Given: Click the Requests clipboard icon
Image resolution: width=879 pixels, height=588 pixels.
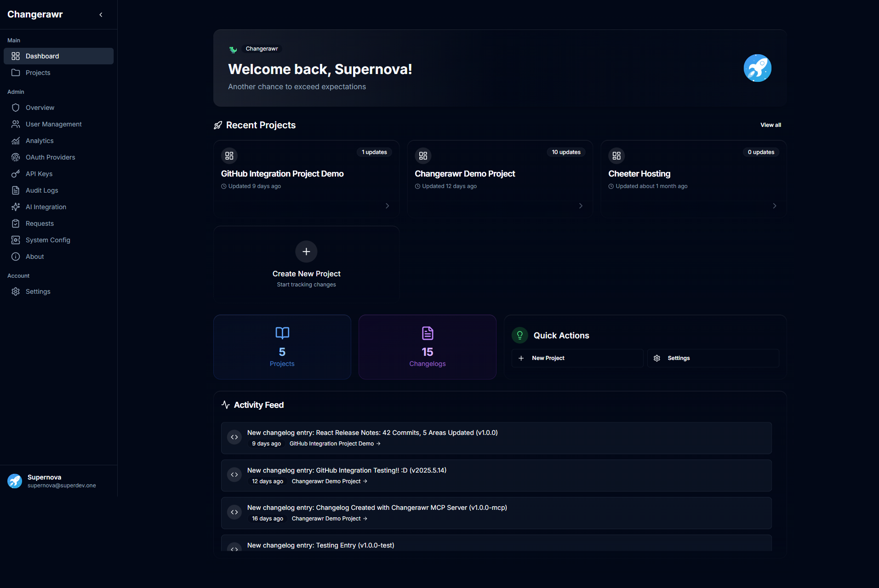Looking at the screenshot, I should [16, 223].
